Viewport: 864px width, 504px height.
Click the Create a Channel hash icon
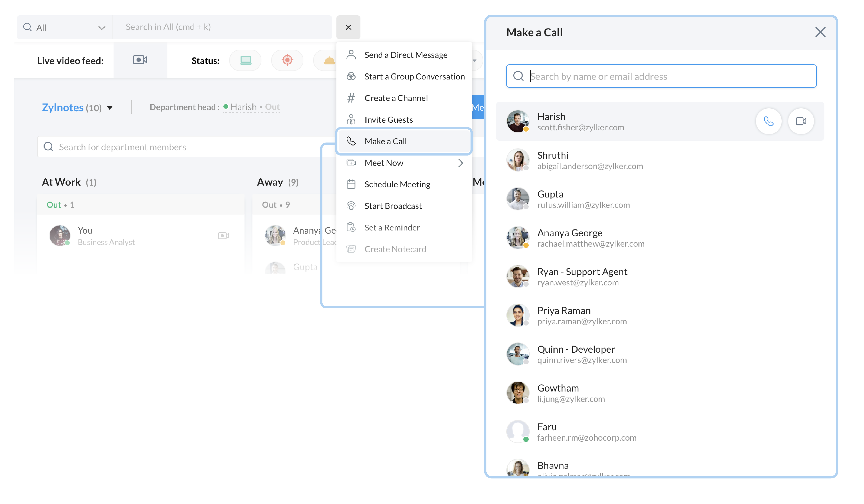[351, 98]
